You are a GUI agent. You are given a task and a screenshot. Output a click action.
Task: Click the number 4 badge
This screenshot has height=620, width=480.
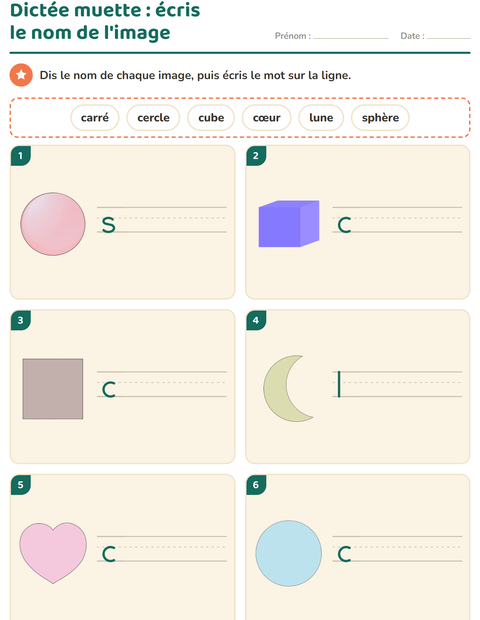[256, 320]
